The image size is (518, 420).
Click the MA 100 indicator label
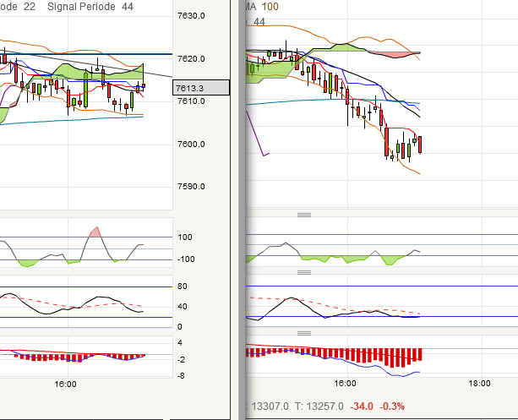click(x=262, y=7)
